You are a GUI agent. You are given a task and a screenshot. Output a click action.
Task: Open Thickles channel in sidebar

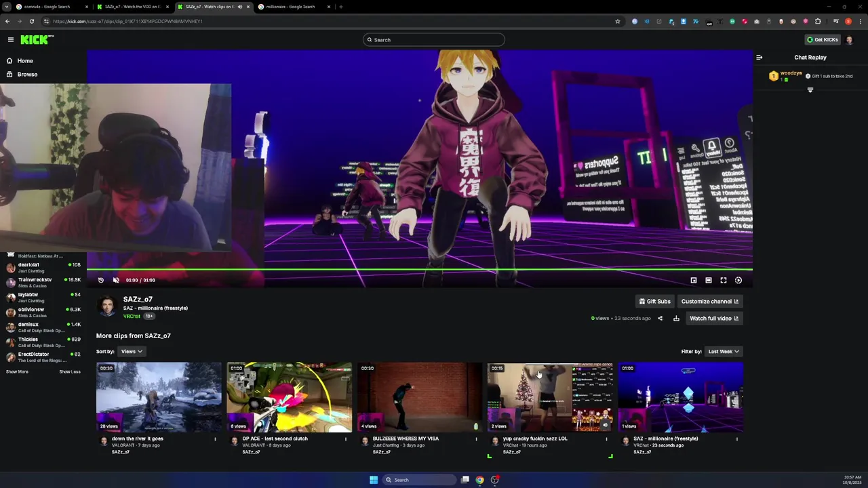[43, 342]
